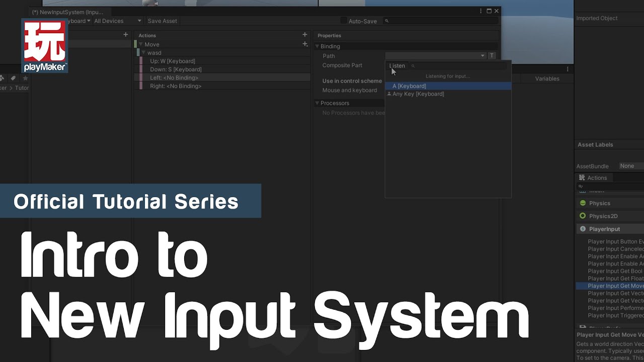The width and height of the screenshot is (644, 362).
Task: Select the Player Input Canceled action
Action: coord(616,249)
